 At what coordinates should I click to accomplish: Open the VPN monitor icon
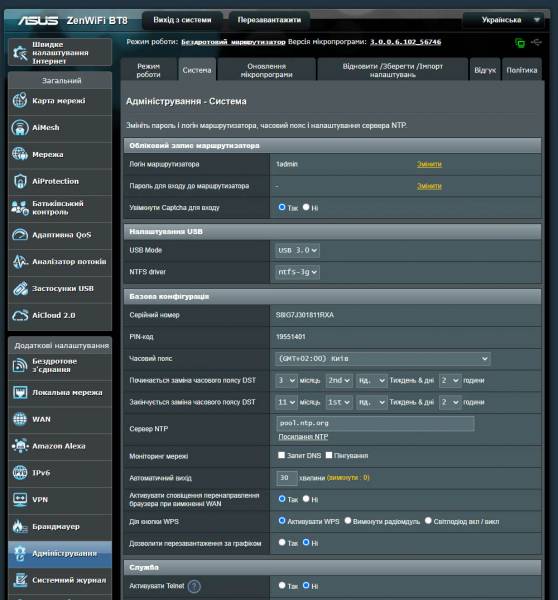[20, 499]
